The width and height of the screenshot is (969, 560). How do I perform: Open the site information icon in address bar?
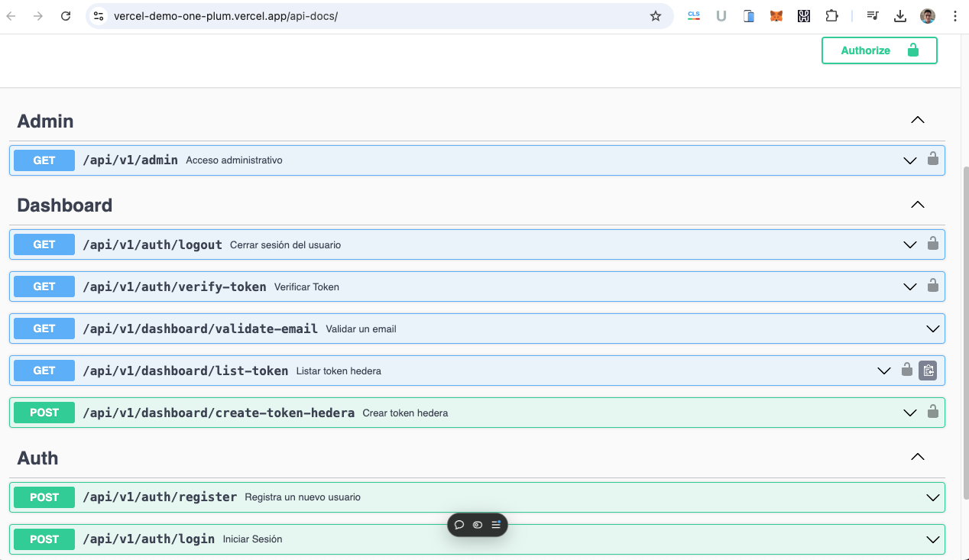99,16
